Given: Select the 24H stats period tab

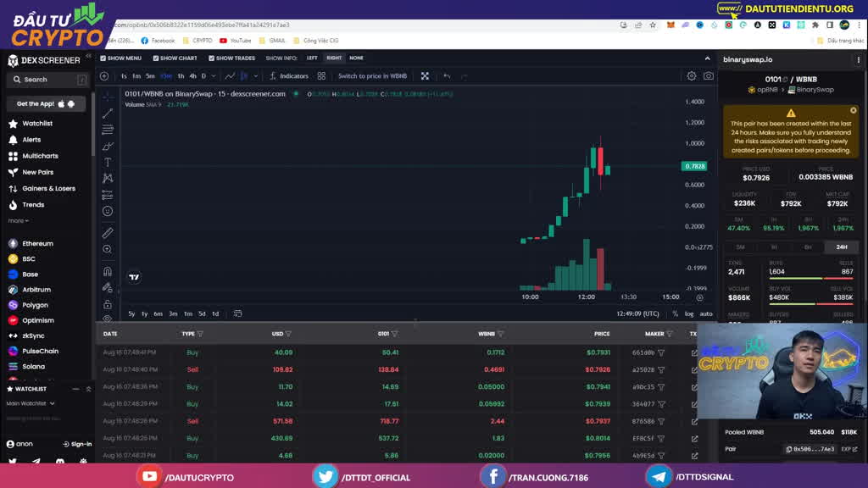Looking at the screenshot, I should point(841,247).
